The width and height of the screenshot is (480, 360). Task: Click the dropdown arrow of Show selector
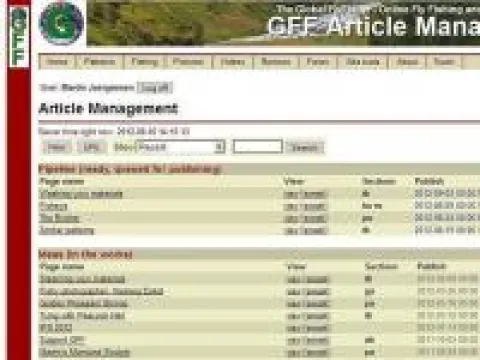[x=219, y=147]
